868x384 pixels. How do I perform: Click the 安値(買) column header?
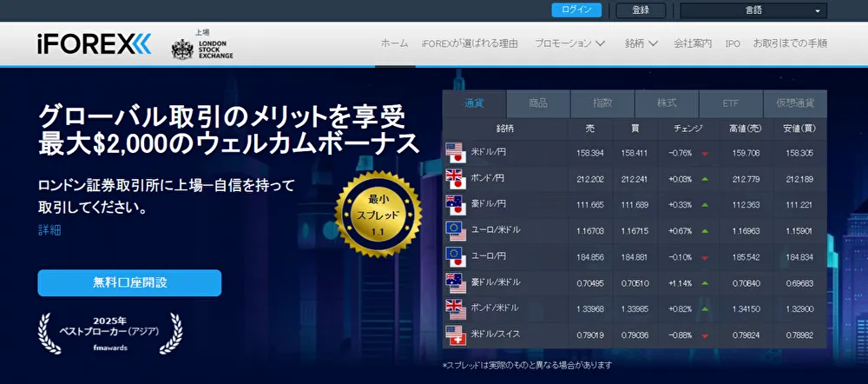(799, 129)
